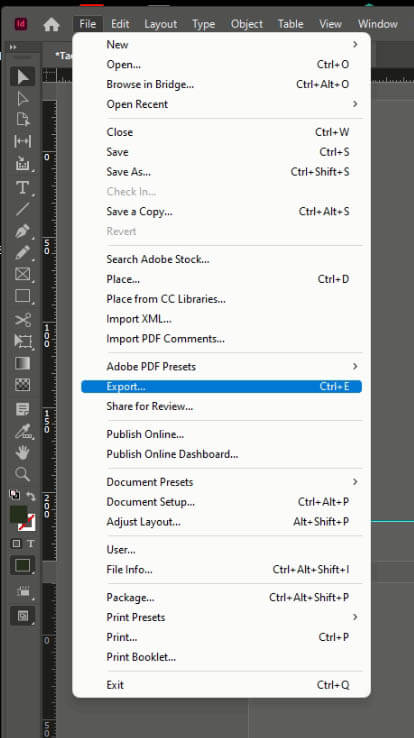Choose Import PDF Comments...
The image size is (414, 738).
click(x=222, y=338)
